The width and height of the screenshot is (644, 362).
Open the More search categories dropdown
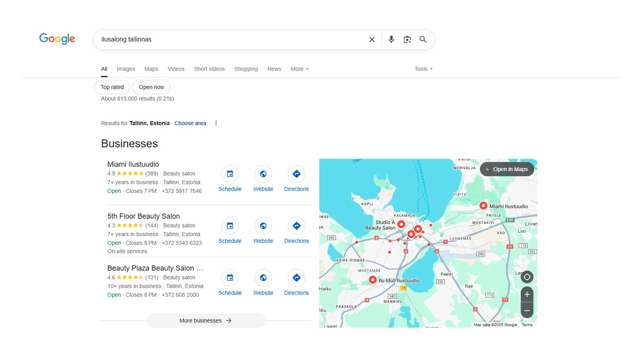[299, 69]
